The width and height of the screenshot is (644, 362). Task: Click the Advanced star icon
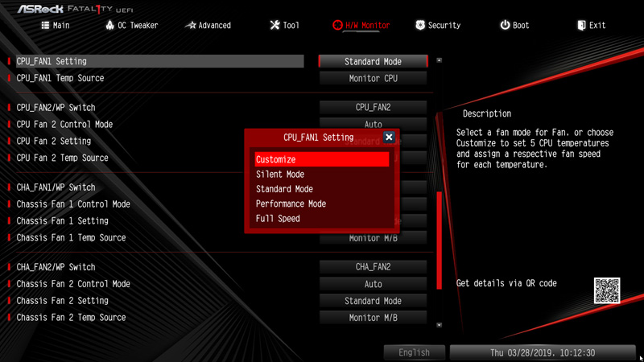point(191,26)
